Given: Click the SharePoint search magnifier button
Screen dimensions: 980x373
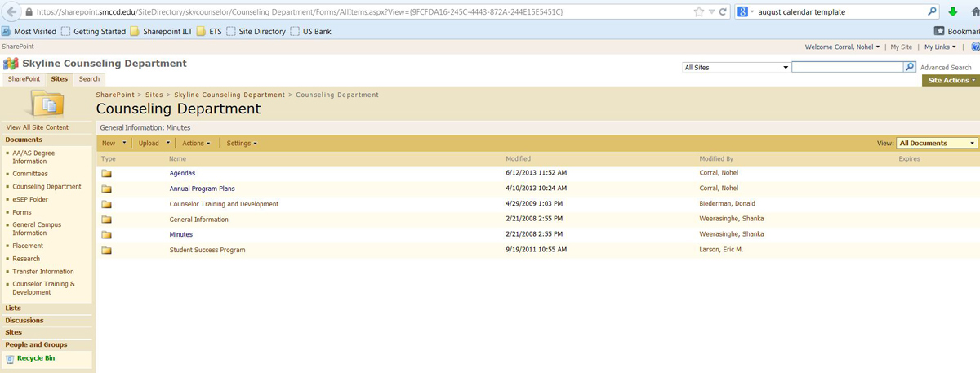Looking at the screenshot, I should coord(910,68).
